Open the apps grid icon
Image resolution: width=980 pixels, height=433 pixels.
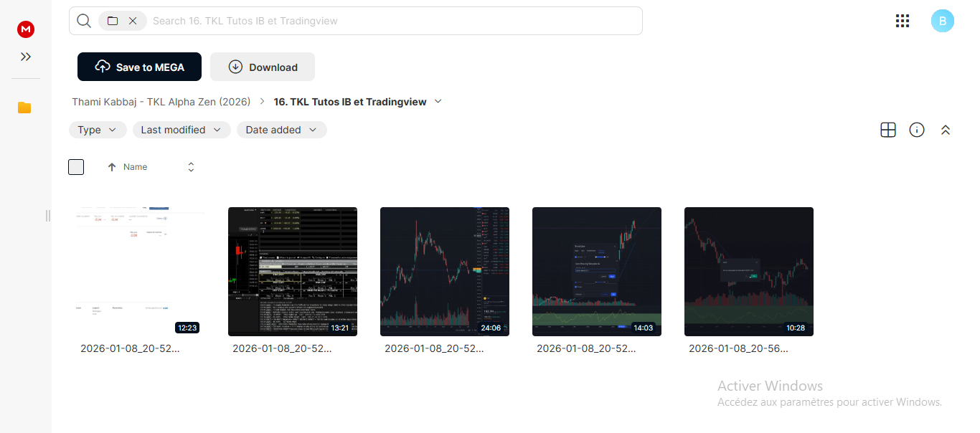(x=903, y=21)
